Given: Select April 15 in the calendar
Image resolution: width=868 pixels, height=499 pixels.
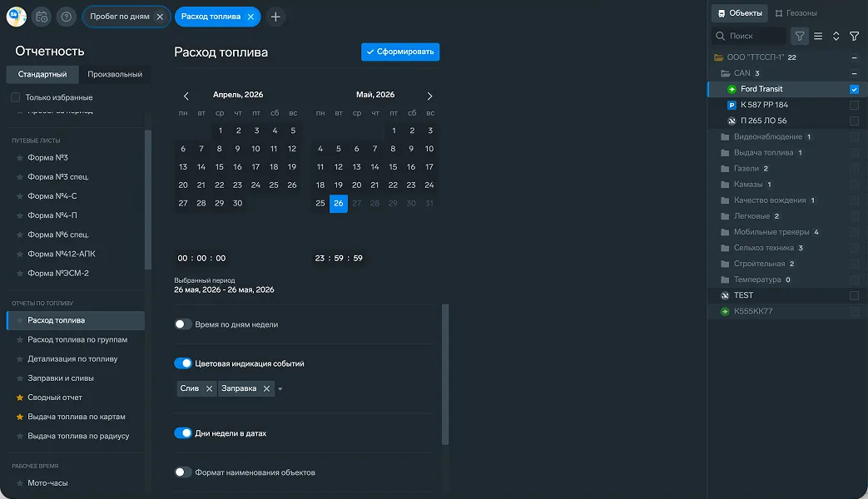Looking at the screenshot, I should point(219,167).
